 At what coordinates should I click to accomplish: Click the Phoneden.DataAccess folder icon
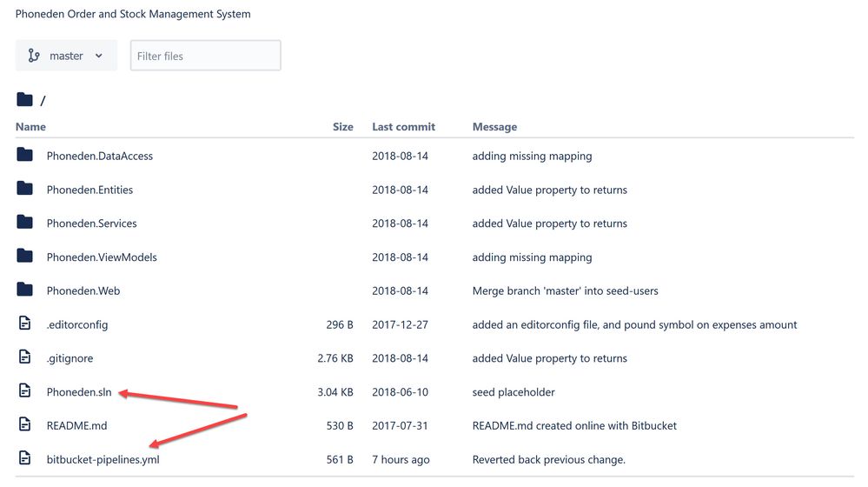click(24, 155)
